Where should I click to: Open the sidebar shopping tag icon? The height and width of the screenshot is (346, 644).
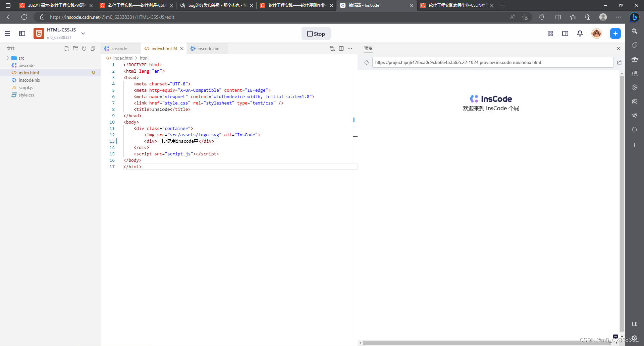point(635,45)
